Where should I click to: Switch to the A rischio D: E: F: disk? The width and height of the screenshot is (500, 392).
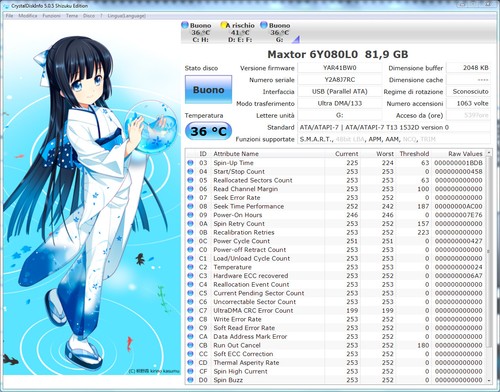tap(237, 32)
